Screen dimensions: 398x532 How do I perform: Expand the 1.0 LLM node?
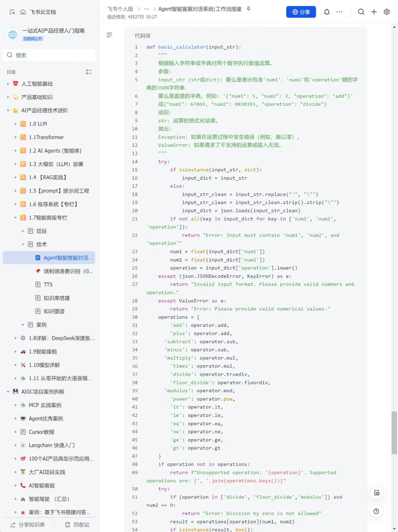click(x=15, y=124)
